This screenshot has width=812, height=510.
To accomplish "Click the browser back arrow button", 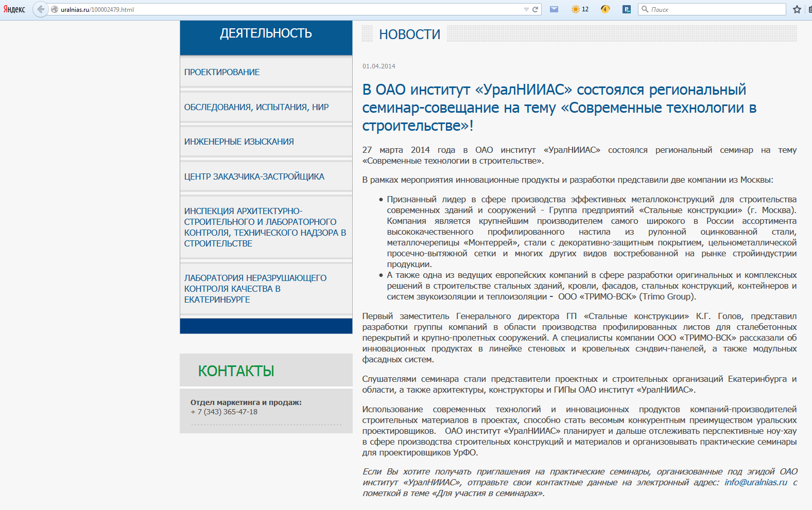I will 40,9.
